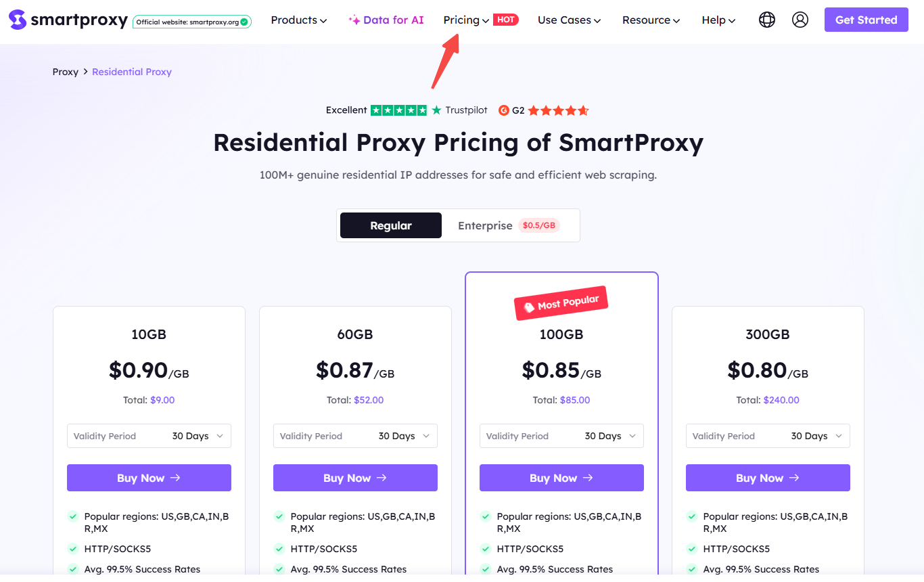Select the Regular pricing toggle
924x582 pixels.
(391, 225)
